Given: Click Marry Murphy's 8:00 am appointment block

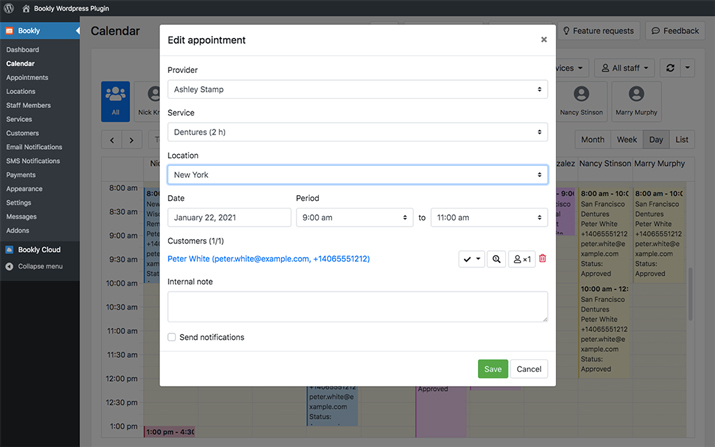Looking at the screenshot, I should pos(658,234).
